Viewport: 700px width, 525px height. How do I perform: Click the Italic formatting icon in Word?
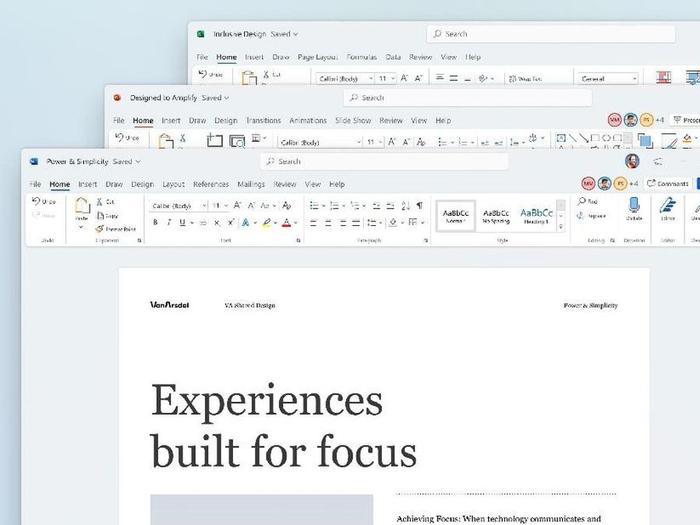coord(169,223)
